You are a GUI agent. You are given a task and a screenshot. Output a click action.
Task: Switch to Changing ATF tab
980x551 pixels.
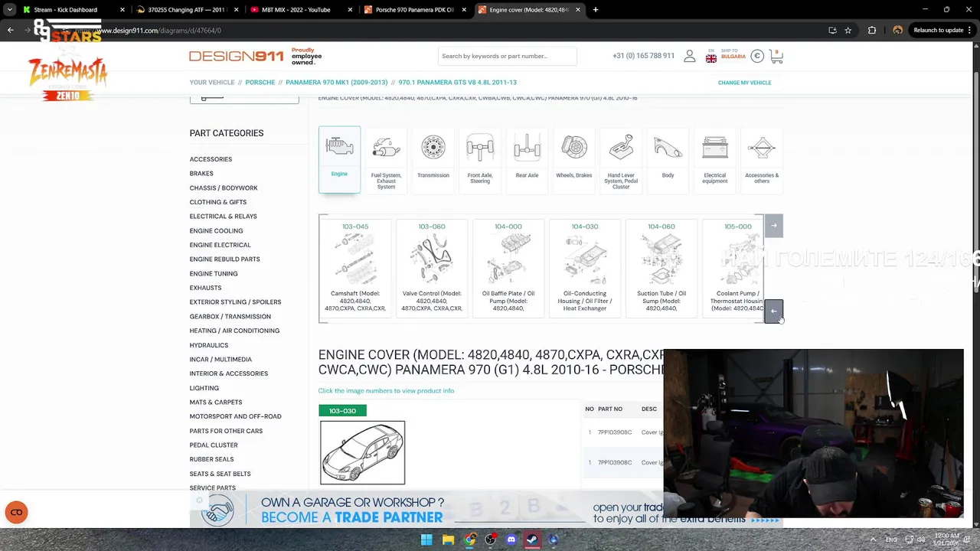pos(188,10)
